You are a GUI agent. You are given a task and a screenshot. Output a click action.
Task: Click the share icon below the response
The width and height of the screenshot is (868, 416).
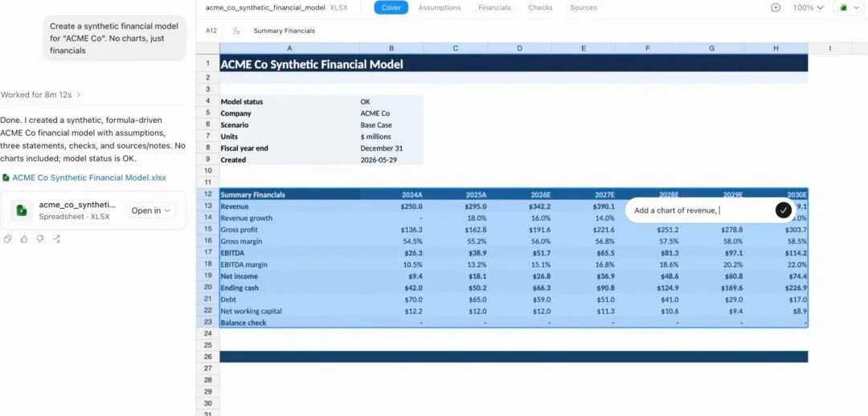(56, 239)
